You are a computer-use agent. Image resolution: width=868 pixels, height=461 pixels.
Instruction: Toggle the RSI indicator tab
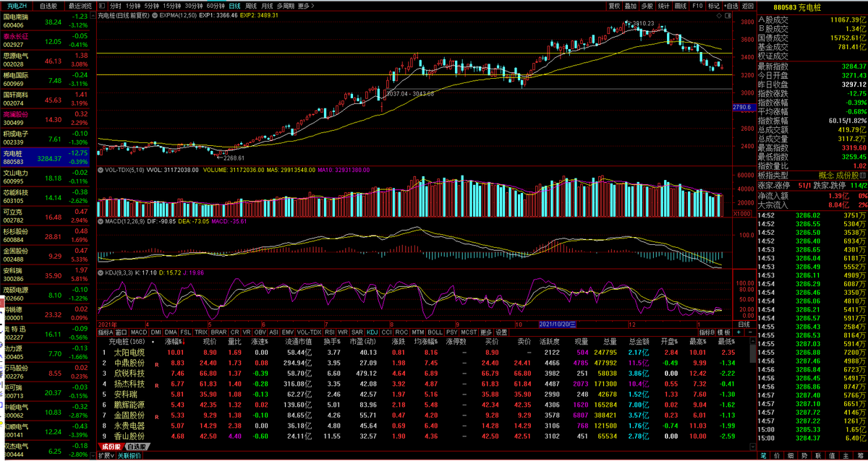pyautogui.click(x=330, y=332)
